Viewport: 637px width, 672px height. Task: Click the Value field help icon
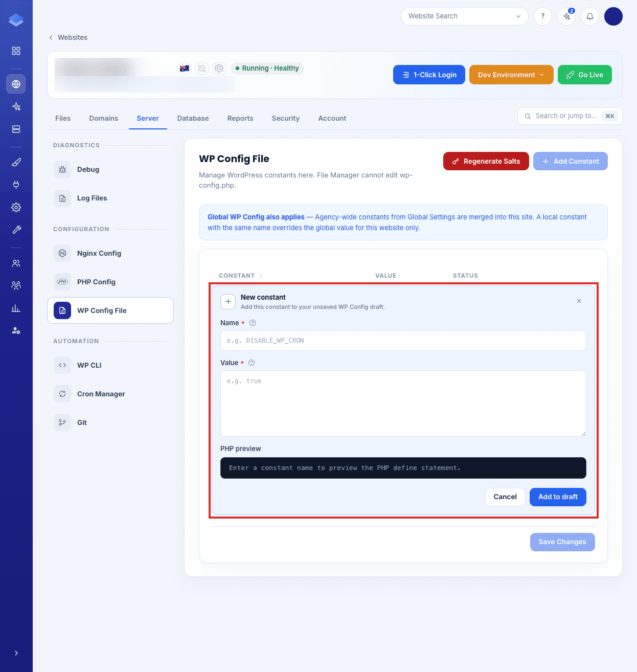(x=252, y=363)
